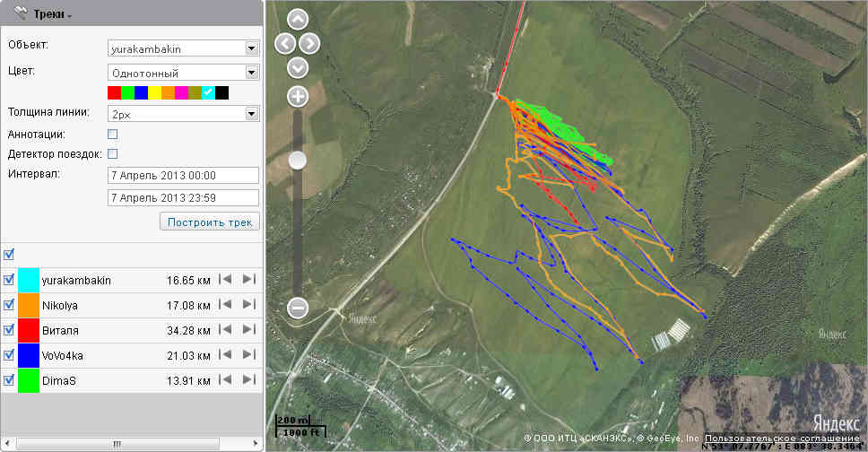Image resolution: width=868 pixels, height=452 pixels.
Task: Click the Построить трек button
Action: [x=209, y=222]
